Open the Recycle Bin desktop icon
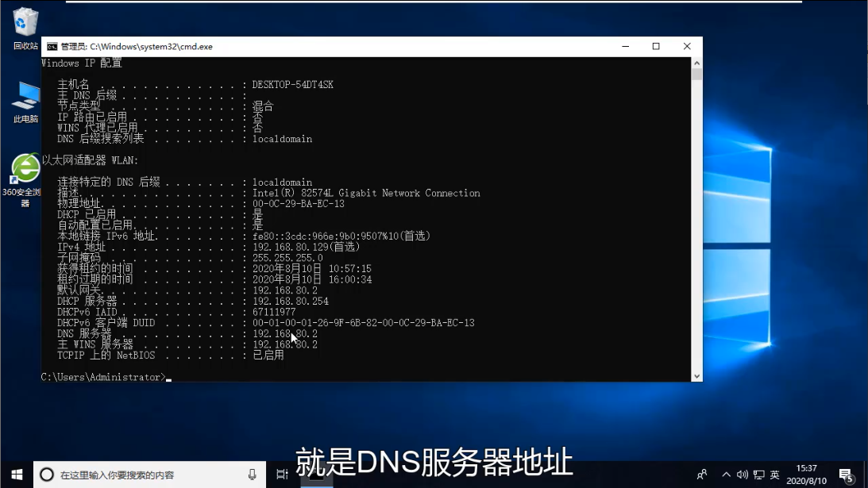The width and height of the screenshot is (868, 488). point(25,29)
